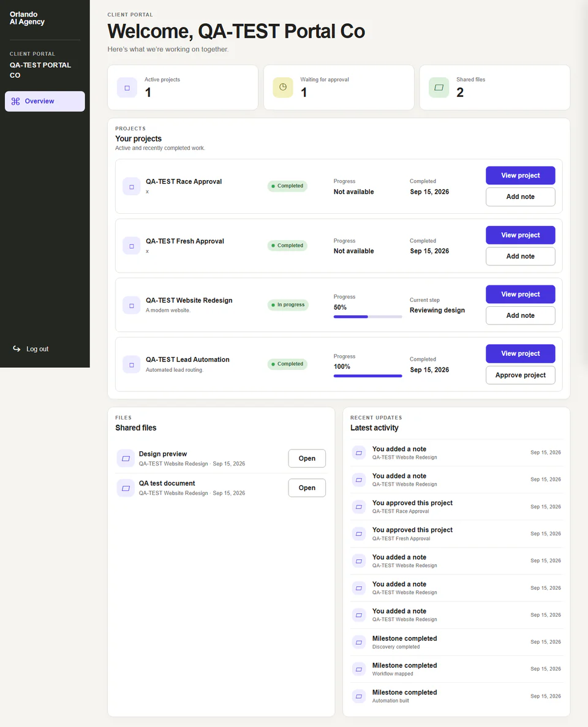Click the Reviewing design current step text
Image resolution: width=588 pixels, height=727 pixels.
(x=437, y=310)
